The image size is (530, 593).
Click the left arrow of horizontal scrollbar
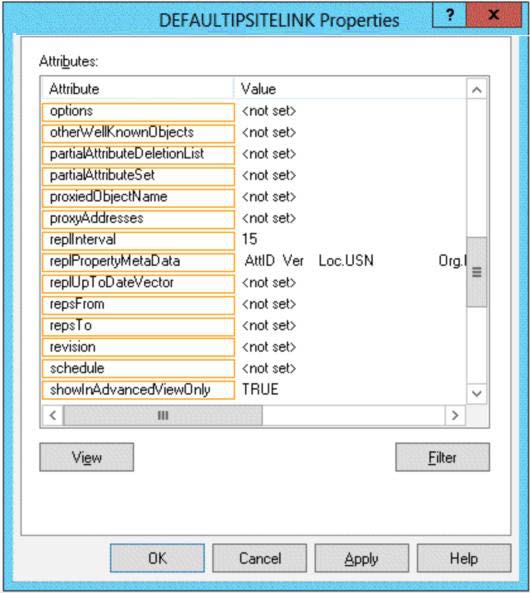click(x=53, y=415)
